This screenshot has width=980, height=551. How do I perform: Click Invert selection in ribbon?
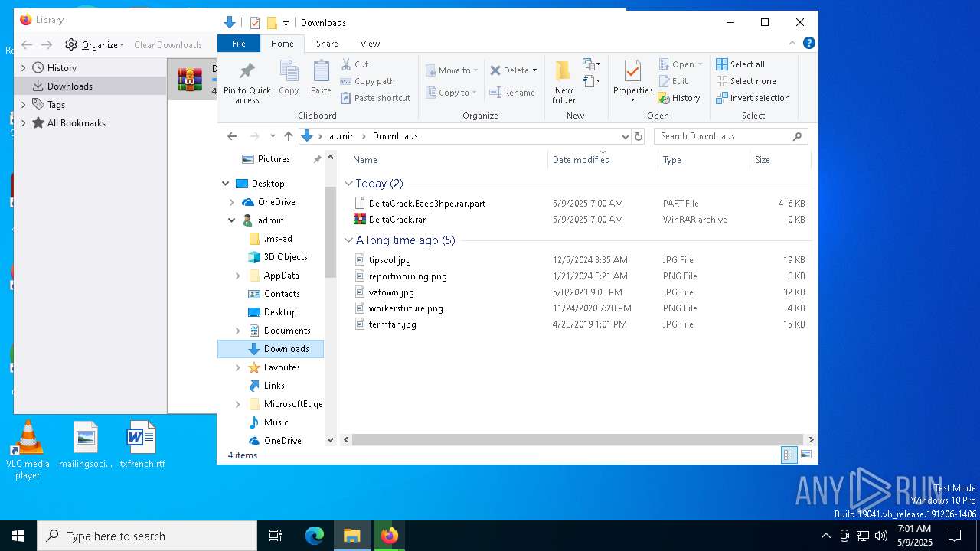[753, 98]
